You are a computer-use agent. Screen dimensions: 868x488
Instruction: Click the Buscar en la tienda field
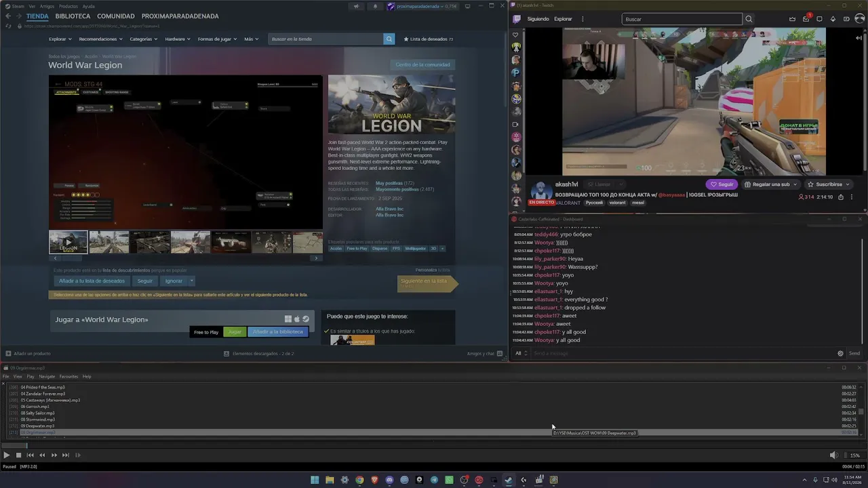pos(326,39)
